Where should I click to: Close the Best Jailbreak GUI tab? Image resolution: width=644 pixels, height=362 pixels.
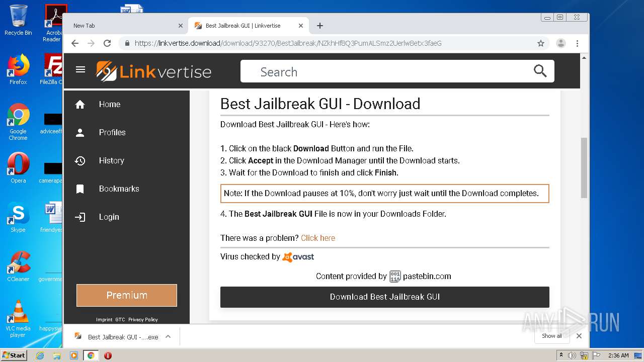[301, 26]
